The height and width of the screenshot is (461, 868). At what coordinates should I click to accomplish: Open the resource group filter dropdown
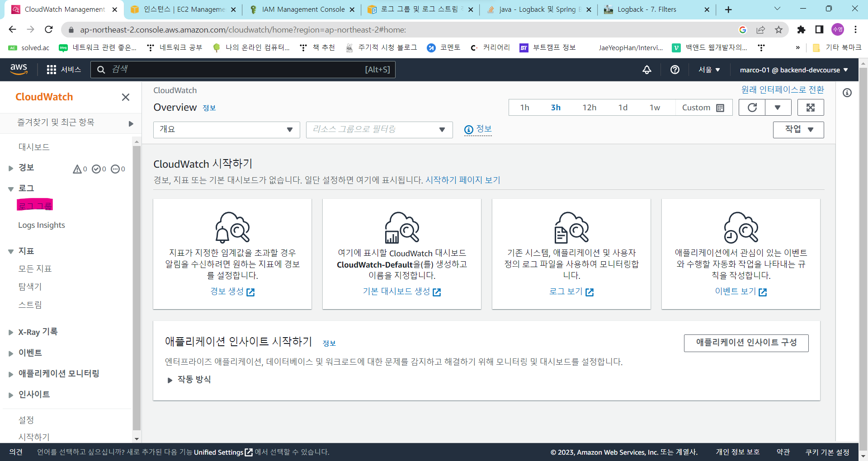tap(379, 130)
